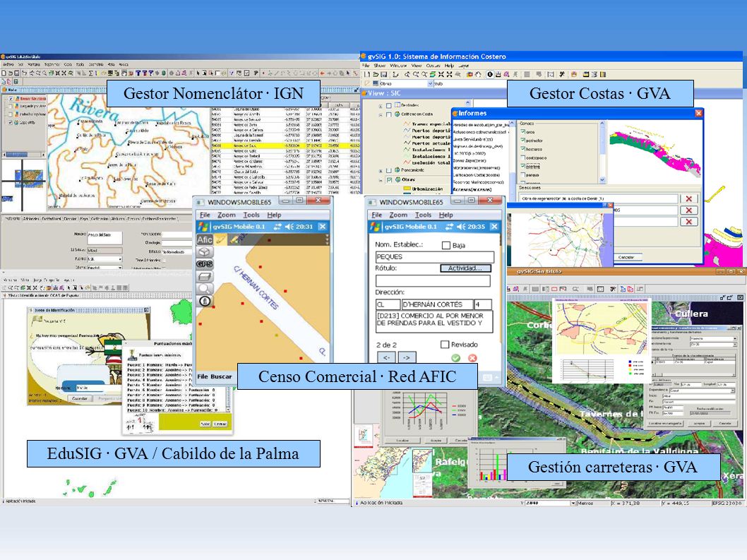Cancel with the red cross icon in the form
Viewport: 747px width, 560px height.
coord(472,357)
